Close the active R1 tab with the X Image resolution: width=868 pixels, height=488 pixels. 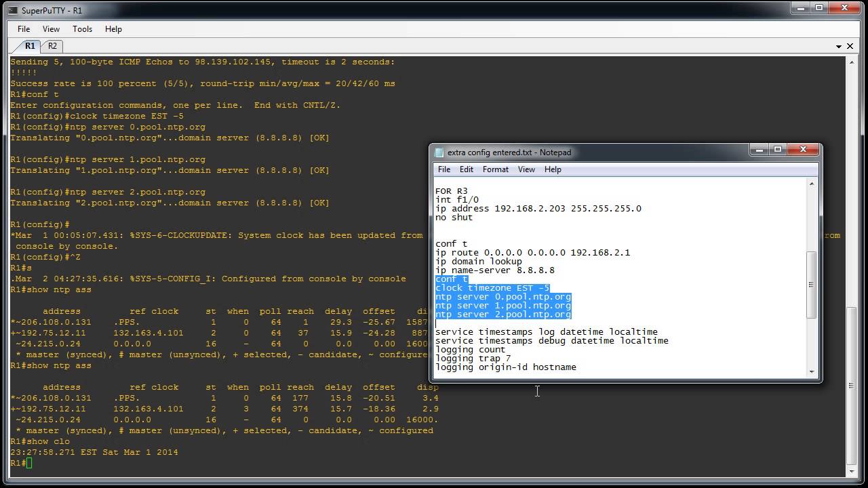click(x=850, y=46)
